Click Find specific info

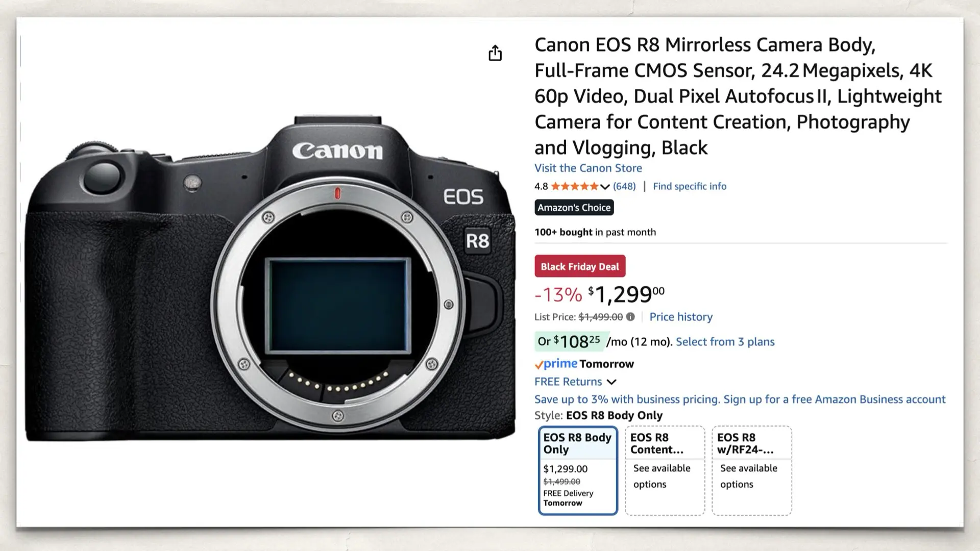click(690, 186)
